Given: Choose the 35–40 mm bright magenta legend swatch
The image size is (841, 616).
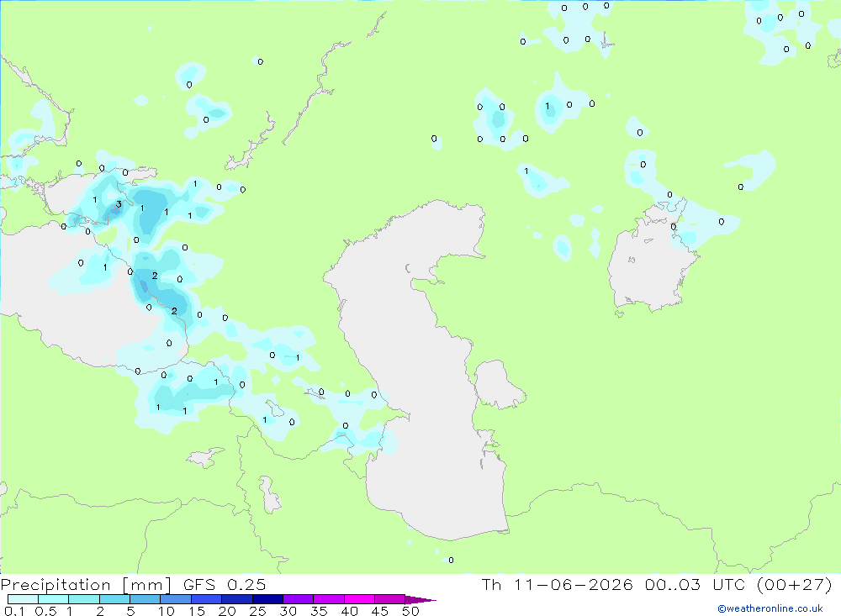Looking at the screenshot, I should coord(328,599).
